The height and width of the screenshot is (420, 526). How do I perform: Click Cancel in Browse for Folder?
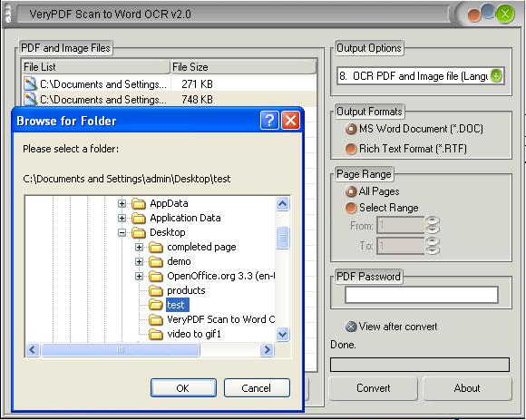click(x=257, y=388)
